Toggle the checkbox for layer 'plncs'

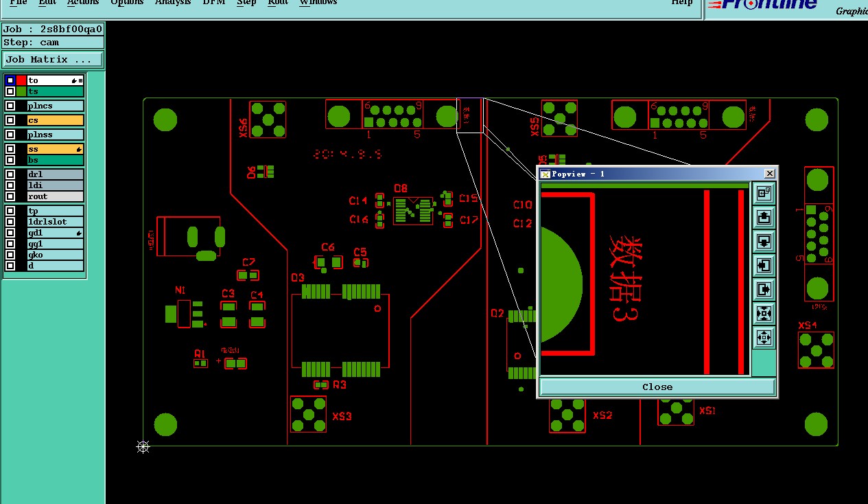(x=10, y=106)
